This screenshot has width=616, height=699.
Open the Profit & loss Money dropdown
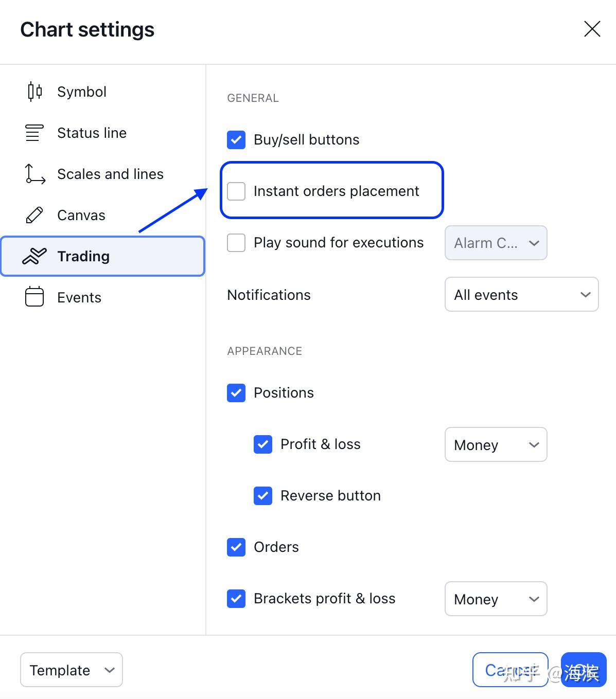(496, 444)
